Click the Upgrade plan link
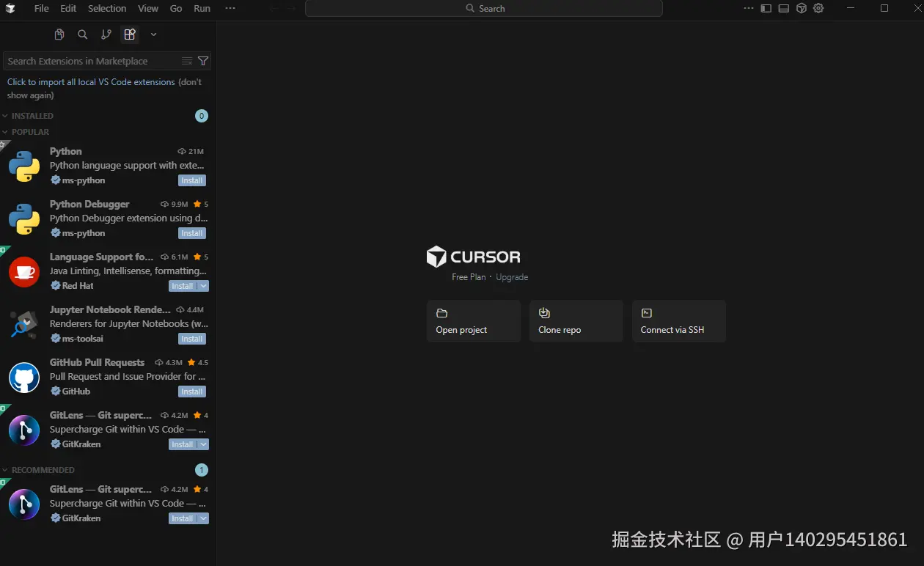 (512, 277)
